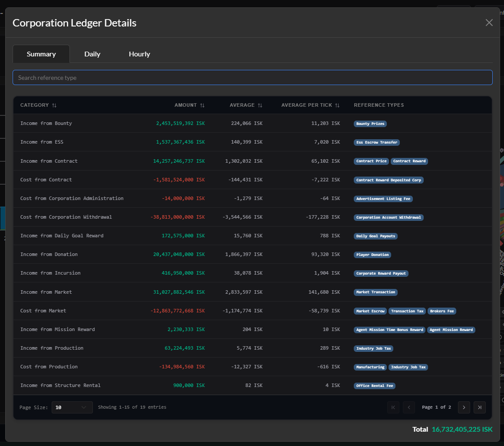Image resolution: width=504 pixels, height=446 pixels.
Task: Click the Manufacturing tag
Action: (x=370, y=367)
